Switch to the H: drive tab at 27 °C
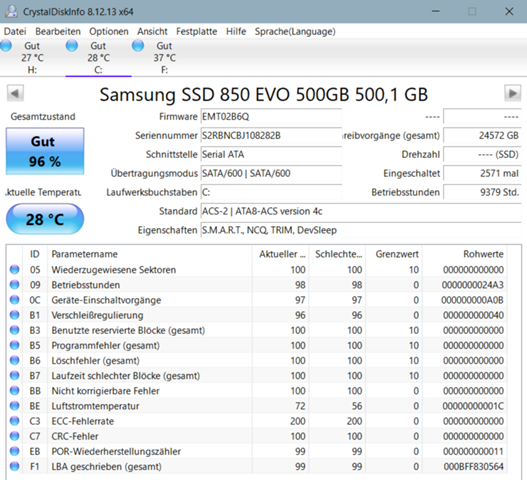 (33, 58)
